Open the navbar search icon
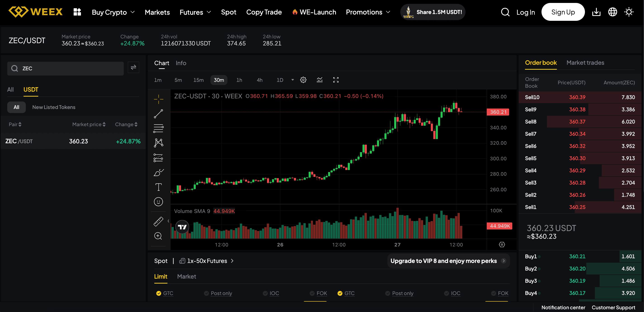Viewport: 644px width, 312px height. coord(505,12)
